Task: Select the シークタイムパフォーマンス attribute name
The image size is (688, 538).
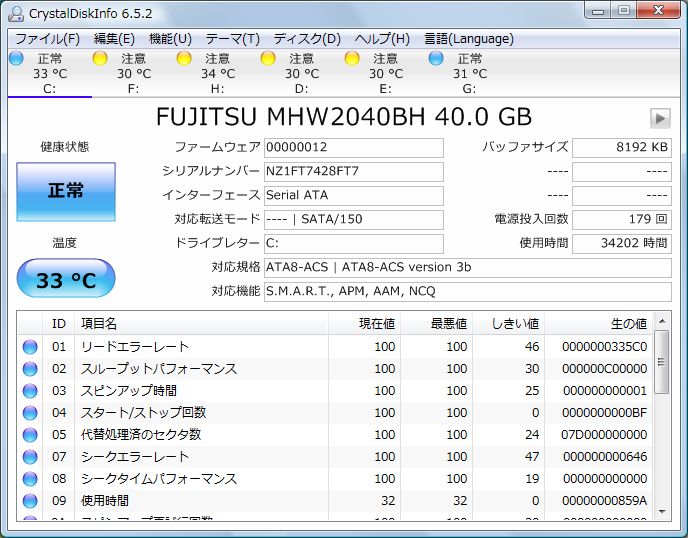Action: point(159,479)
